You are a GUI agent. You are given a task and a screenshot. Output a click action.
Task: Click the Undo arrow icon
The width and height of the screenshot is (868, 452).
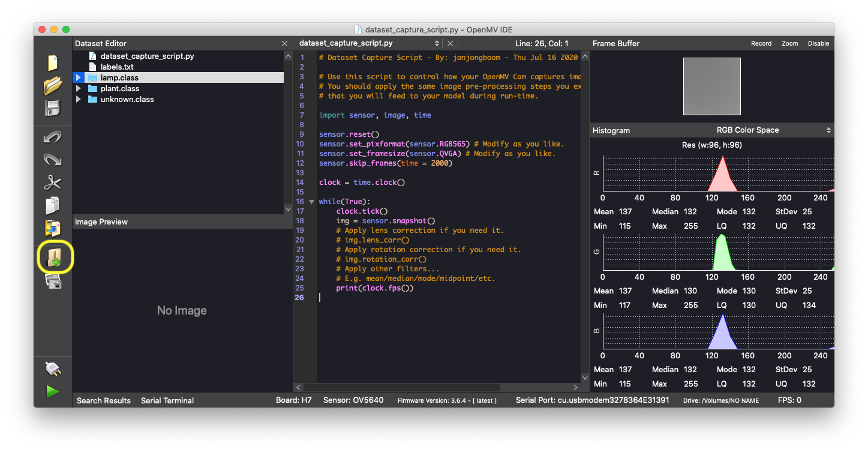pos(53,137)
